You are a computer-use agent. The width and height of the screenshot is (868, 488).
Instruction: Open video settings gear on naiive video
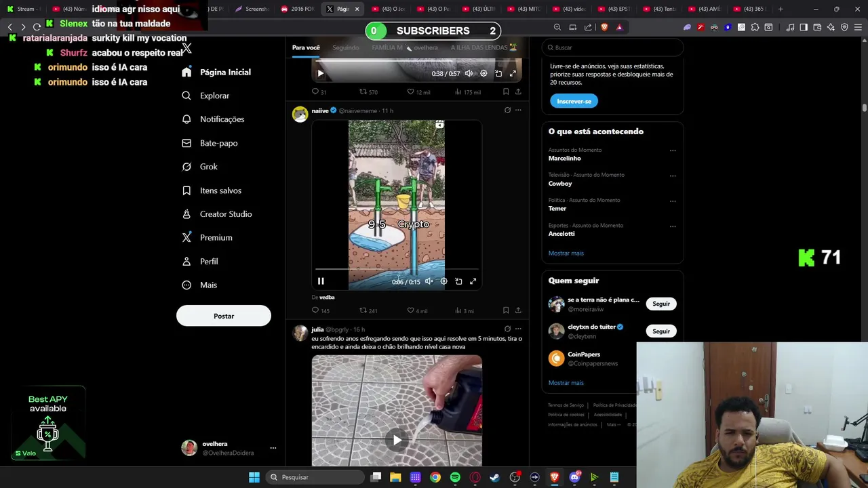tap(443, 281)
